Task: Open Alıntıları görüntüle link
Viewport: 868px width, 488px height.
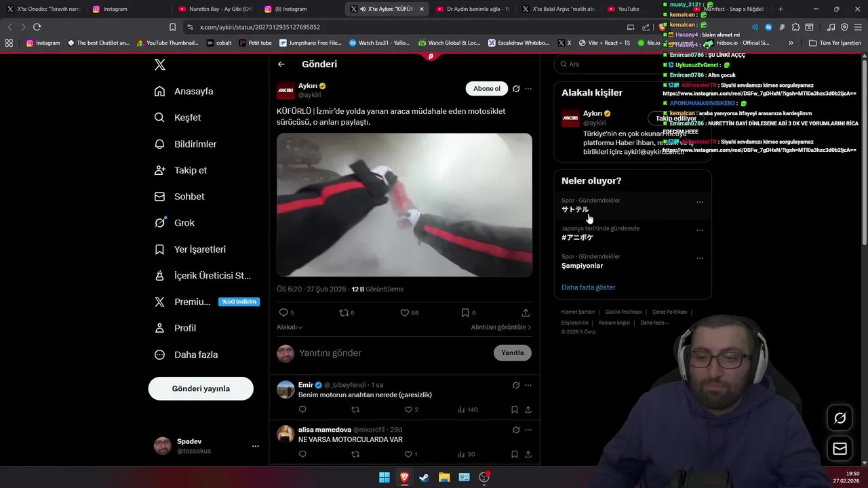Action: [x=501, y=327]
